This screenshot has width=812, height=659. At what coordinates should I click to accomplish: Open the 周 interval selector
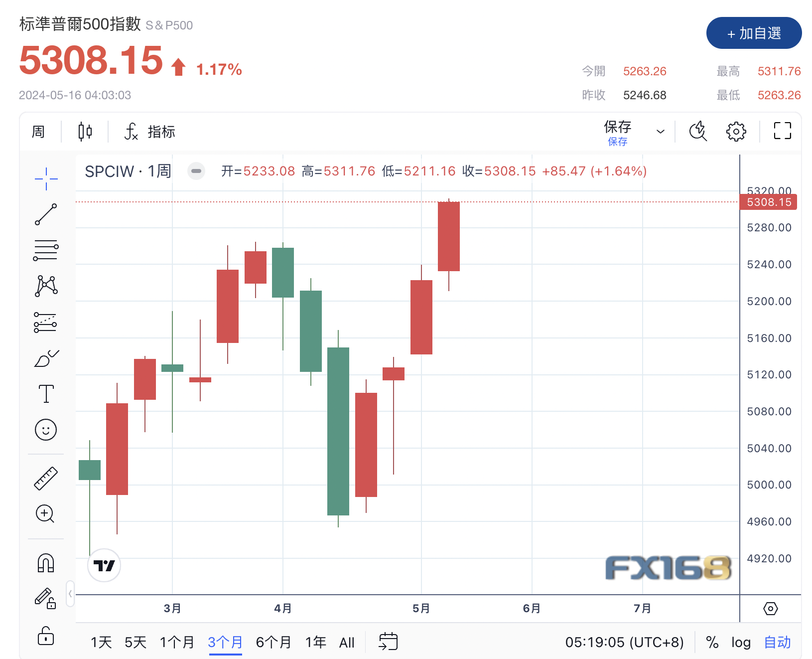pyautogui.click(x=38, y=132)
